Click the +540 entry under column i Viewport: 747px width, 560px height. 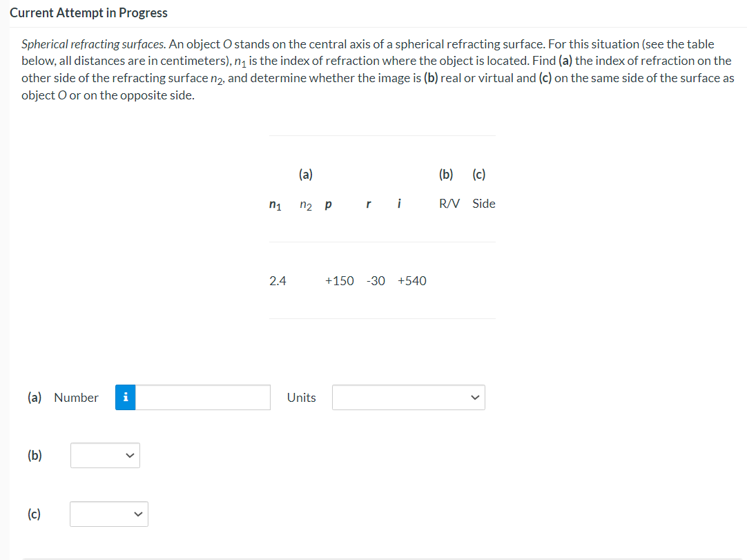[x=412, y=280]
